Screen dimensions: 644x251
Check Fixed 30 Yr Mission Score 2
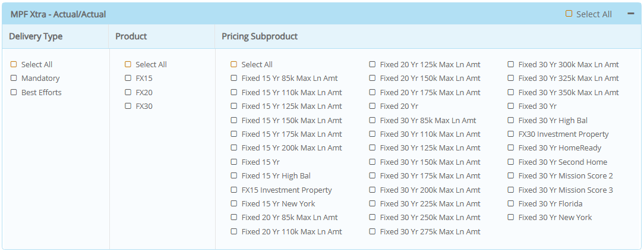pos(511,175)
